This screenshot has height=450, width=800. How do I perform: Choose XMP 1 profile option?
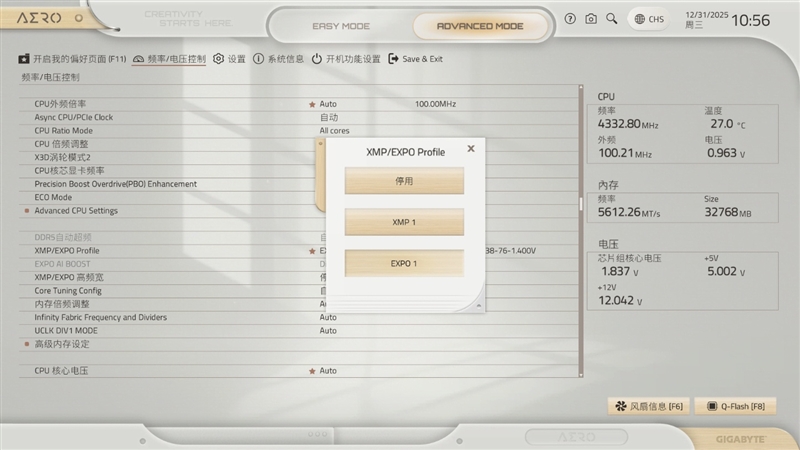[x=404, y=222]
